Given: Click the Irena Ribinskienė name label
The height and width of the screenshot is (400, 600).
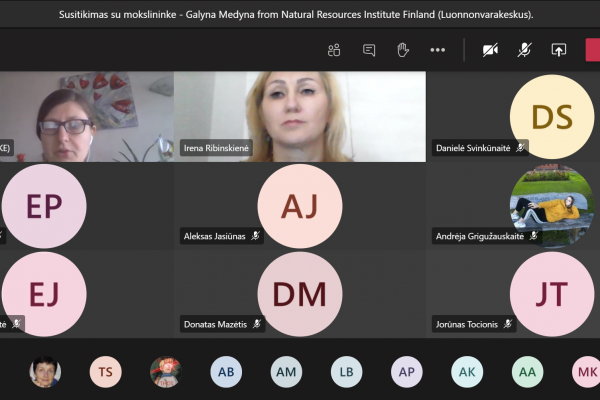Looking at the screenshot, I should [x=216, y=148].
